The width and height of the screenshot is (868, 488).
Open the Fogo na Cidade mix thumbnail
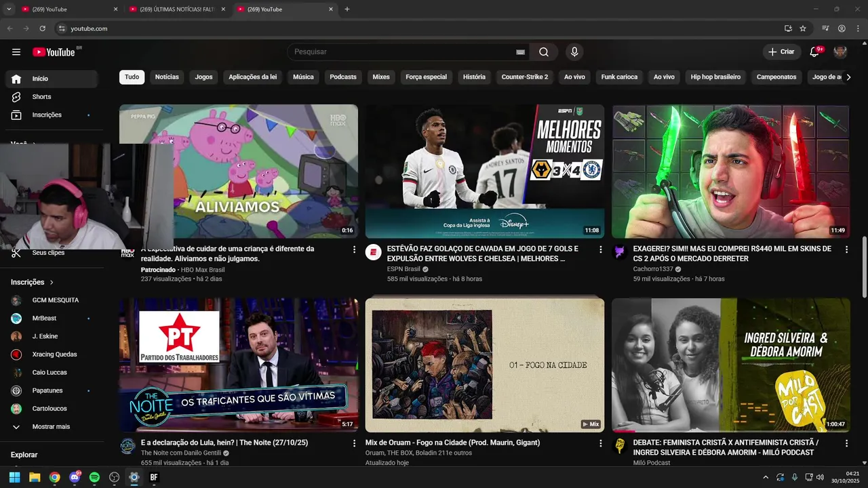coord(485,365)
